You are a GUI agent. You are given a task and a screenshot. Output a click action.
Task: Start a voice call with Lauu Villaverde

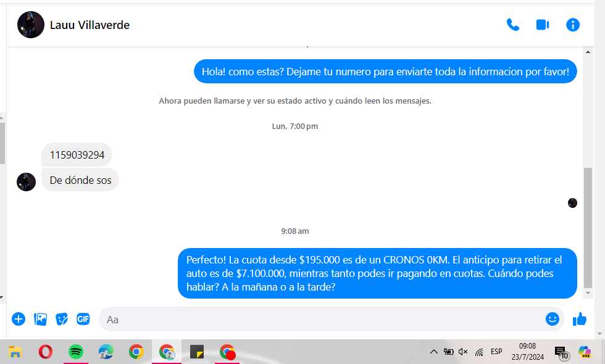512,25
